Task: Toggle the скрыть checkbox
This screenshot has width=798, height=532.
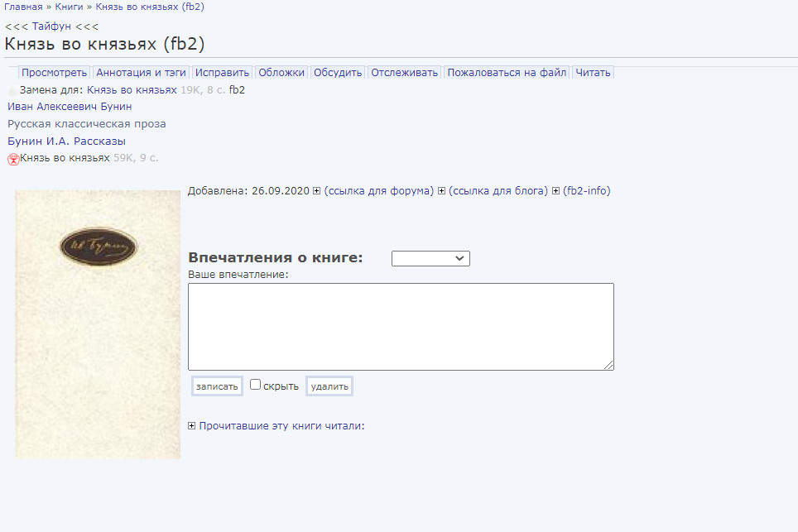Action: click(256, 385)
